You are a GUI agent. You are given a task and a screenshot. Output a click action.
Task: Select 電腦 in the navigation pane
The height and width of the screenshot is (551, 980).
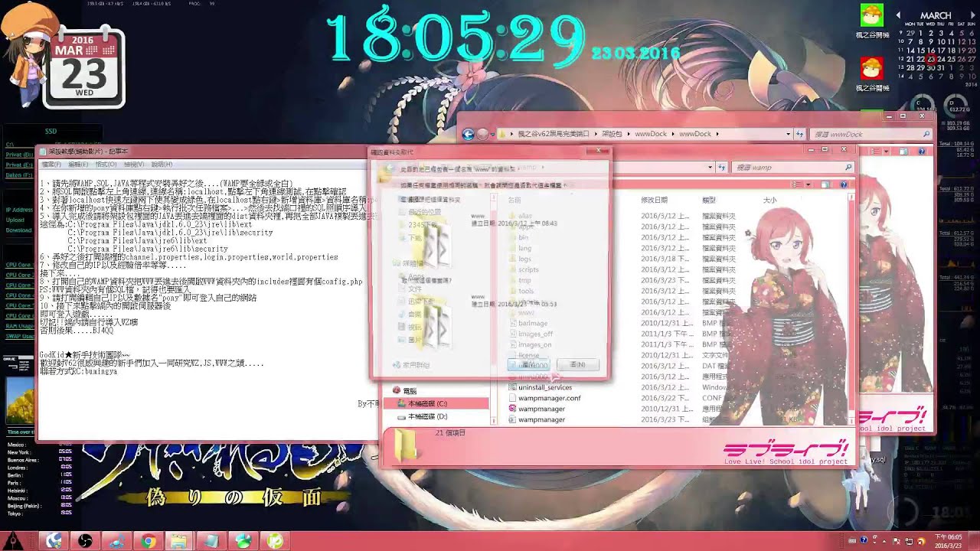click(410, 390)
